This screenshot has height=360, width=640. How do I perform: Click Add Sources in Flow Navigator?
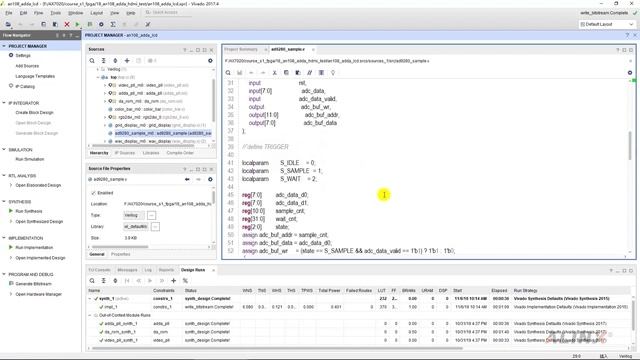[27, 66]
